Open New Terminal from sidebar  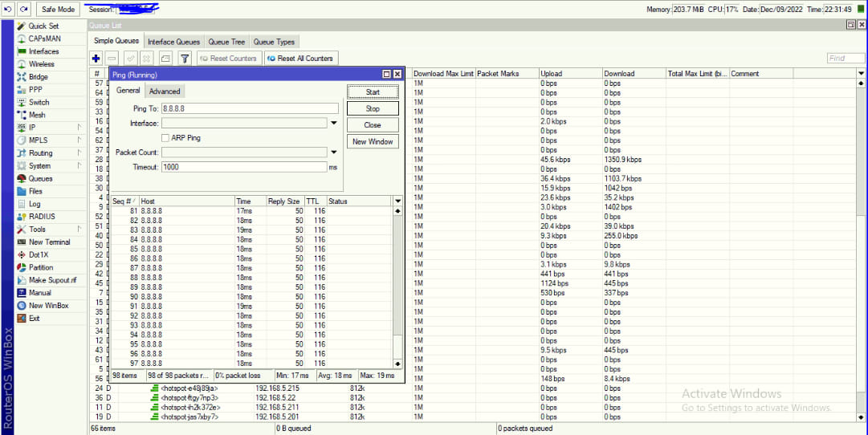[x=51, y=242]
